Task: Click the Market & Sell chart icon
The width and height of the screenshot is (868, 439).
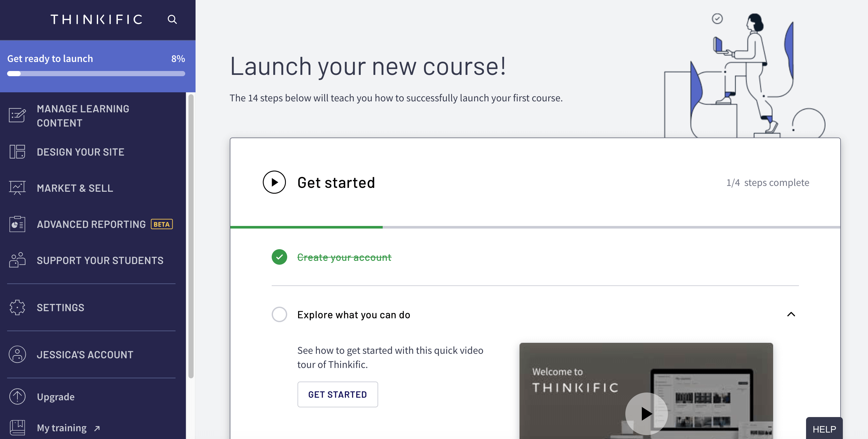Action: (x=17, y=188)
